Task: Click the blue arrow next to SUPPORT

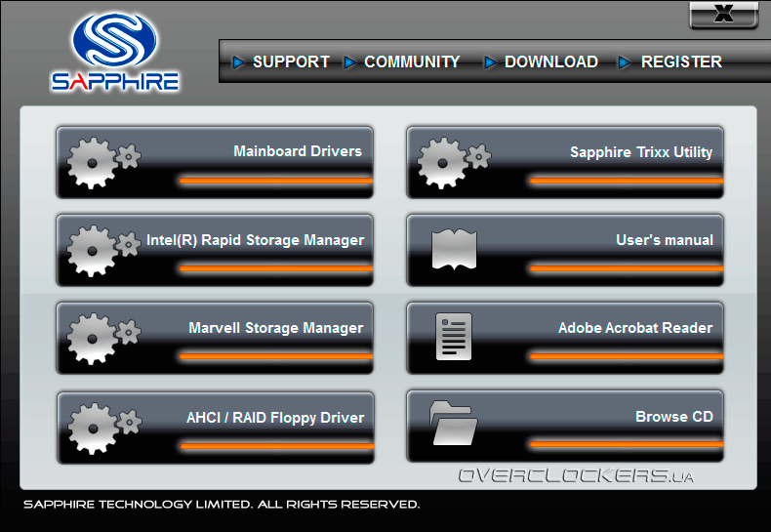Action: click(239, 62)
